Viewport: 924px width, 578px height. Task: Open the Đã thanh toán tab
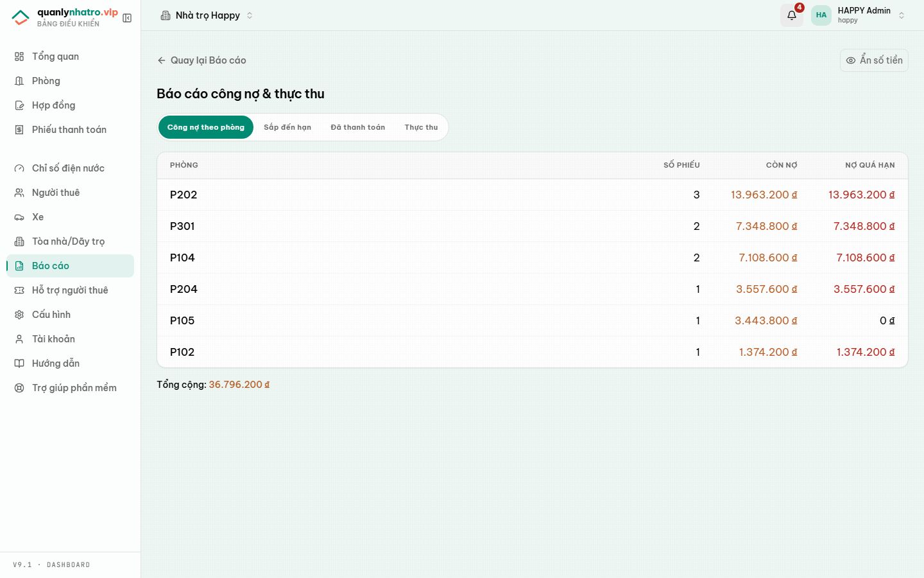(358, 127)
